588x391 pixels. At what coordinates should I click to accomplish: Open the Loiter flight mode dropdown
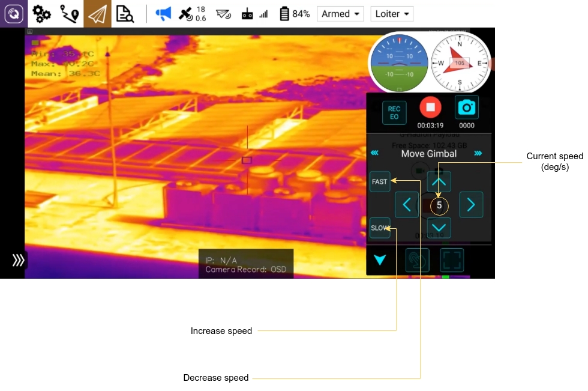[x=392, y=14]
